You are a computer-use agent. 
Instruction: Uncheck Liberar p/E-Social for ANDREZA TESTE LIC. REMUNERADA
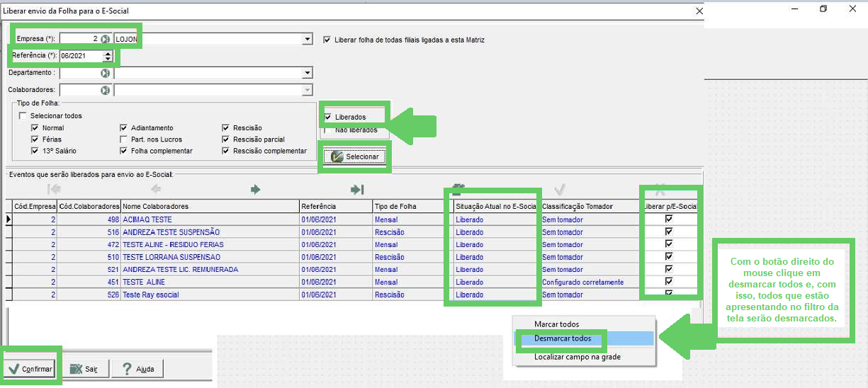point(667,269)
